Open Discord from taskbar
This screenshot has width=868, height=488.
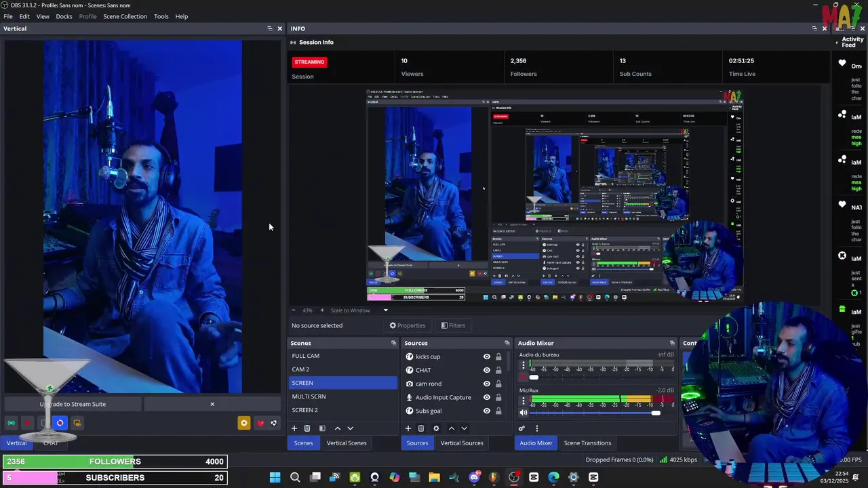(475, 477)
